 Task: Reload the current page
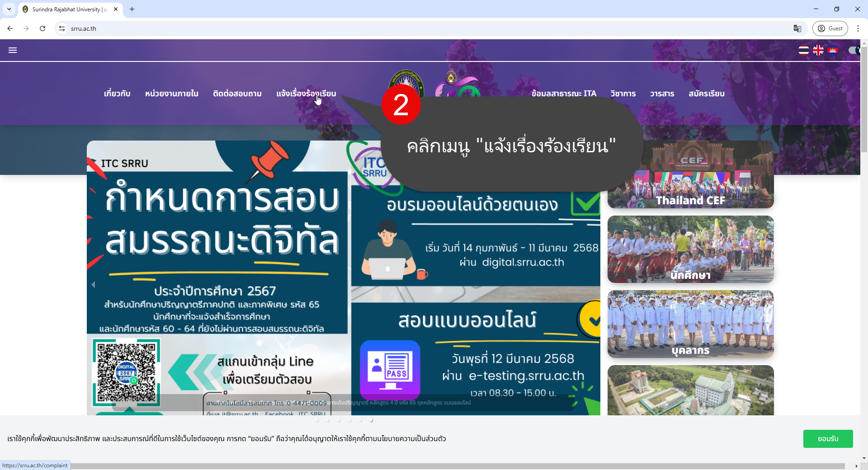pyautogui.click(x=42, y=28)
